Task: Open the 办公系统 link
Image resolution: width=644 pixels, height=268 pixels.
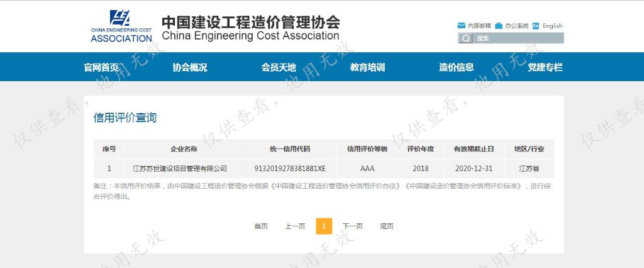Action: click(x=517, y=26)
